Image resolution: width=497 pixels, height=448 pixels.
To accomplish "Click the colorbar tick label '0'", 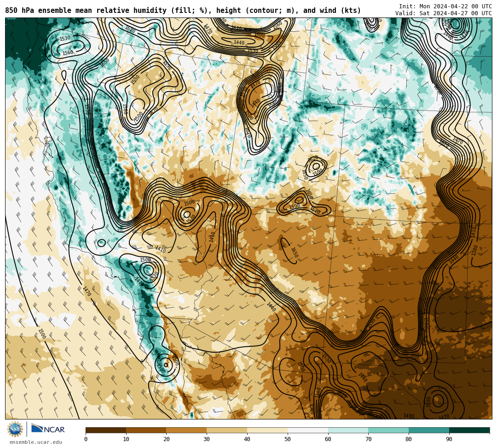I will click(86, 439).
